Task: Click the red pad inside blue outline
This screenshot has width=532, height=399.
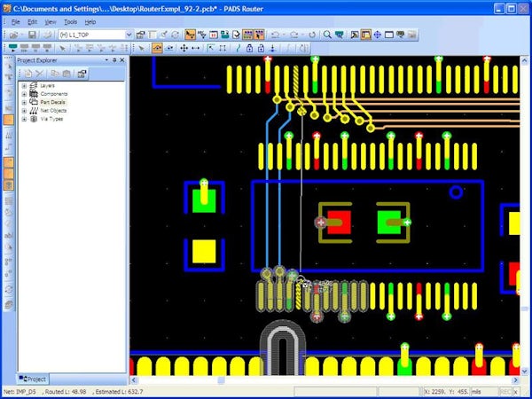Action: [339, 223]
